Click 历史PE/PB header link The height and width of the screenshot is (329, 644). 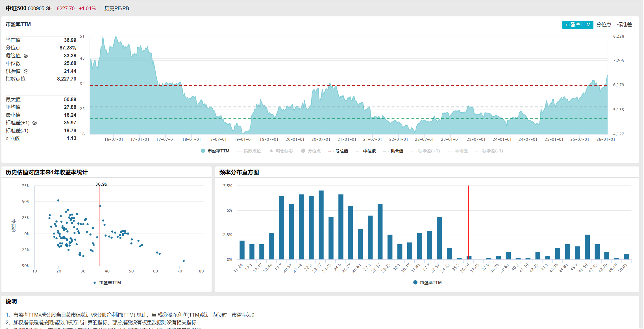(117, 8)
